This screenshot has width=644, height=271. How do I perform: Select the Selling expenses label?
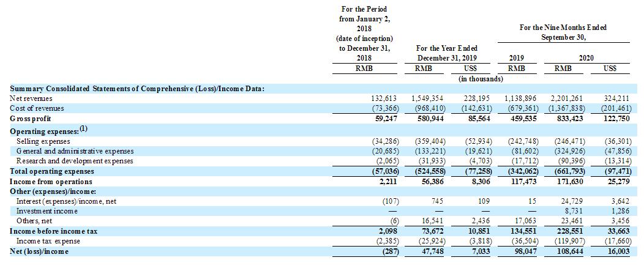(42, 141)
